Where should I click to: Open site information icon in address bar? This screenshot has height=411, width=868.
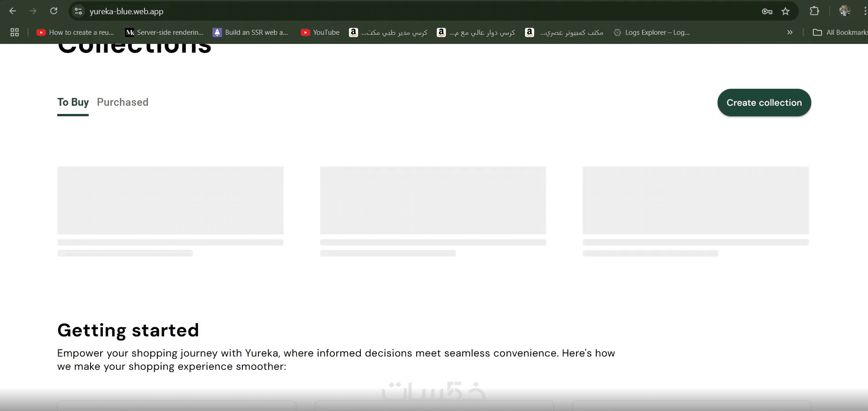coord(78,11)
